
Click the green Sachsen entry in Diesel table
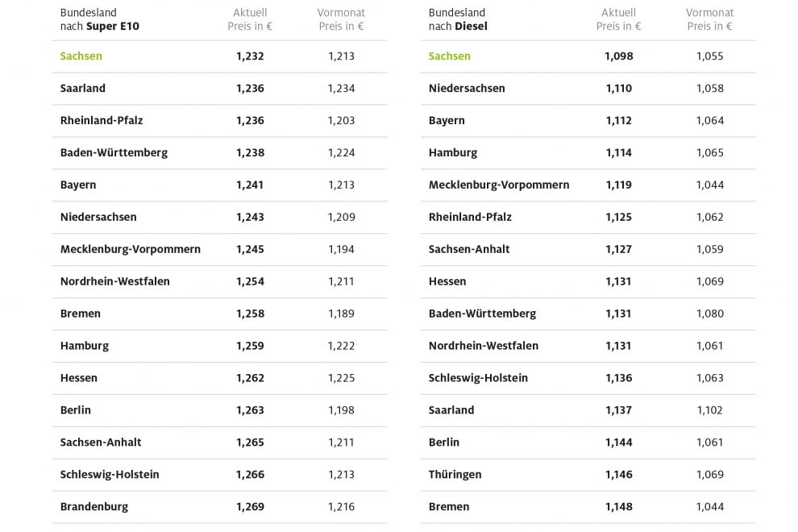coord(450,56)
